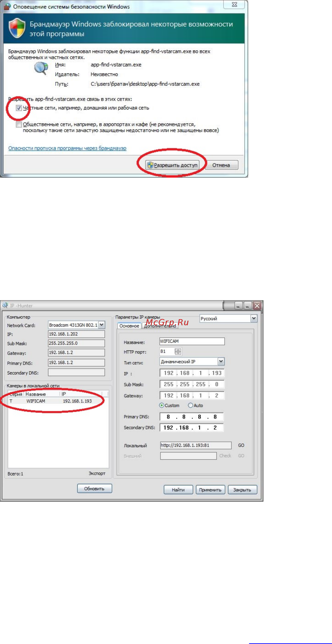
Task: Click Обновить button
Action: pos(94,489)
